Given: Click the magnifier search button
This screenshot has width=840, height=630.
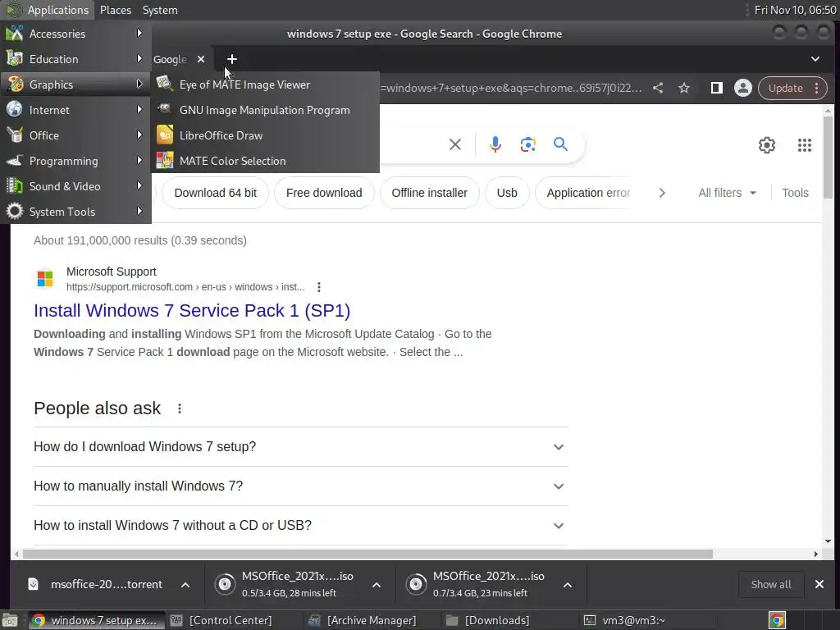Looking at the screenshot, I should [x=560, y=144].
